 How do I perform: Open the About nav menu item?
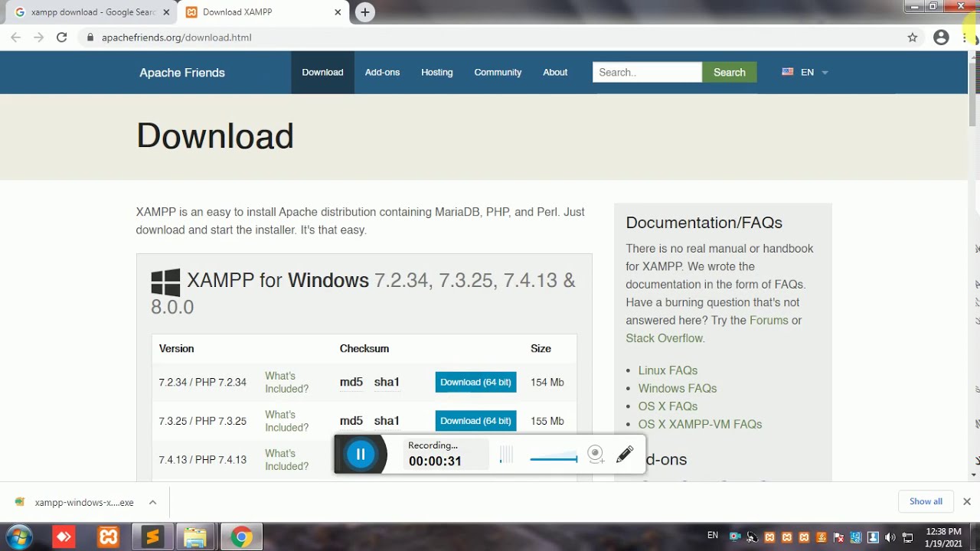[x=555, y=72]
